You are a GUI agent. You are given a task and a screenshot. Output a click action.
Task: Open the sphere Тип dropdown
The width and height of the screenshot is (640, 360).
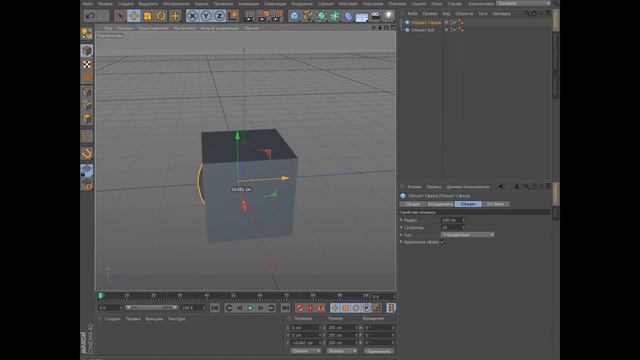pos(468,235)
